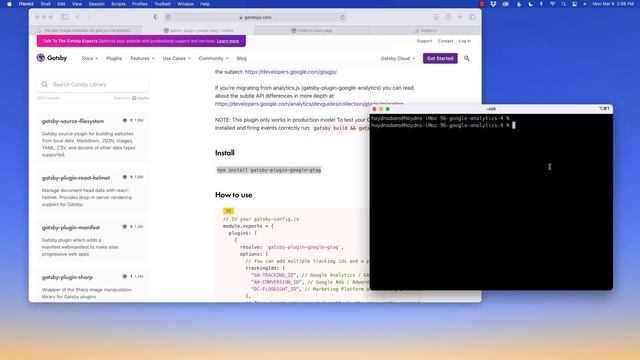Click the Log In link
The image size is (640, 360).
click(464, 41)
